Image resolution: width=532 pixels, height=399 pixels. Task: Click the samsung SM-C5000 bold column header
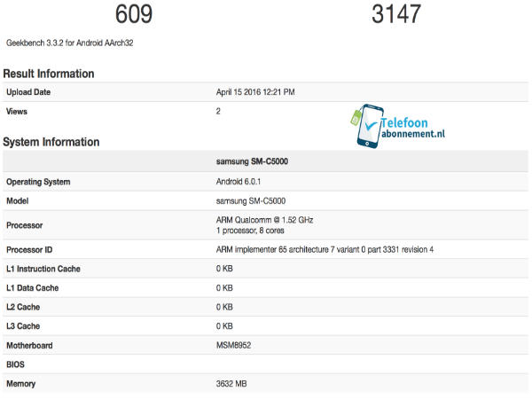(x=252, y=162)
